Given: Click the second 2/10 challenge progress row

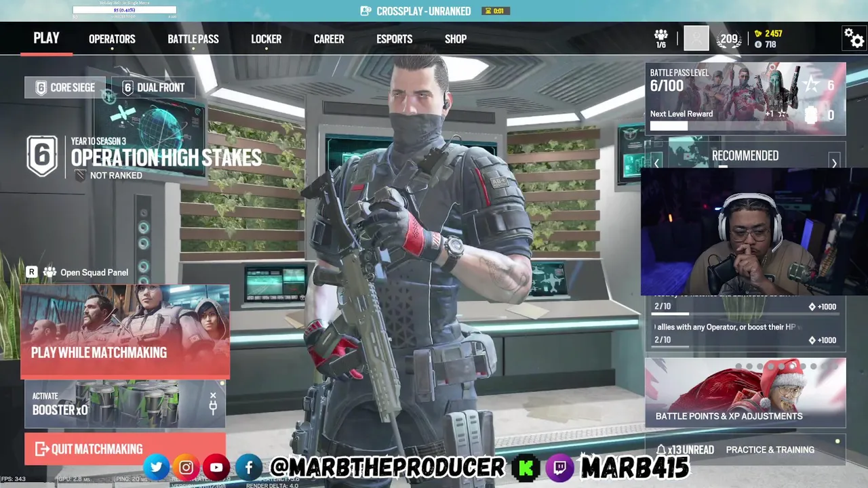Looking at the screenshot, I should [745, 342].
